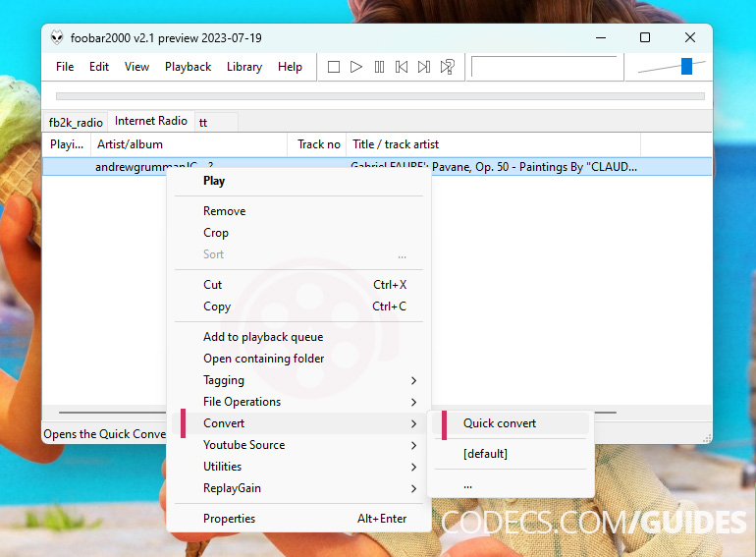756x557 pixels.
Task: Select Remove from the context menu
Action: [x=298, y=211]
